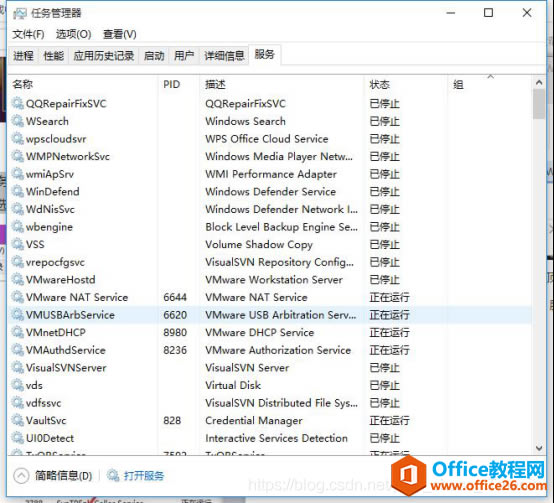The image size is (554, 503).
Task: Click 已停止 status in WSearch row
Action: click(x=384, y=121)
